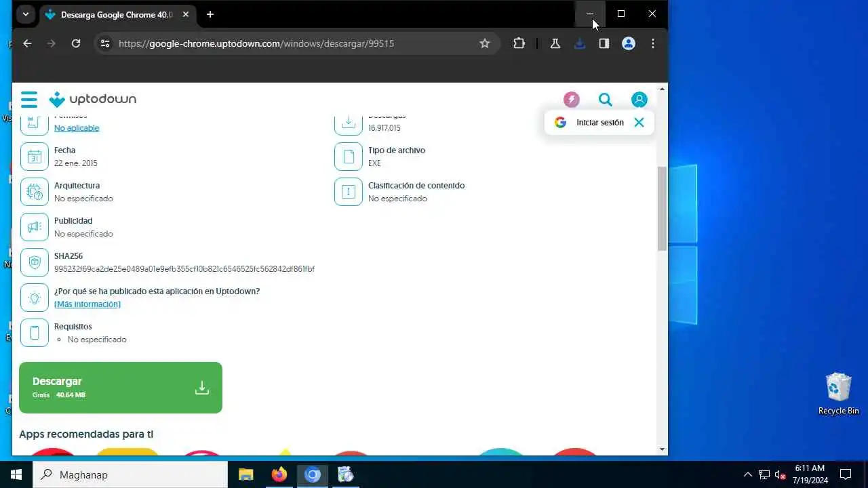Open the Windows Start menu

pos(16,474)
